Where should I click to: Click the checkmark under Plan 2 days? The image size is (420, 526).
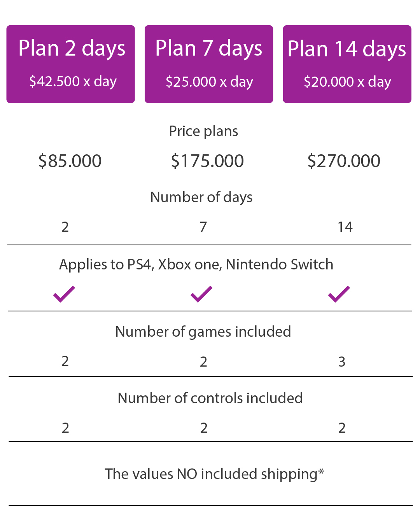click(x=64, y=294)
